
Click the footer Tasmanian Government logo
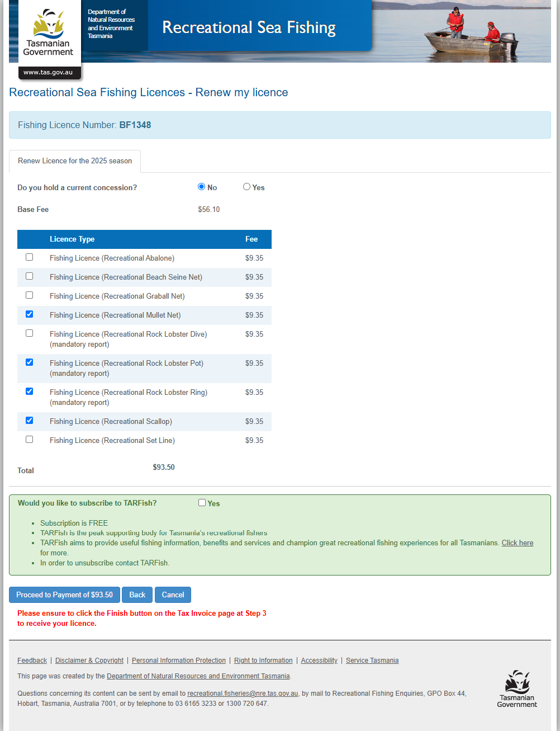point(517,689)
